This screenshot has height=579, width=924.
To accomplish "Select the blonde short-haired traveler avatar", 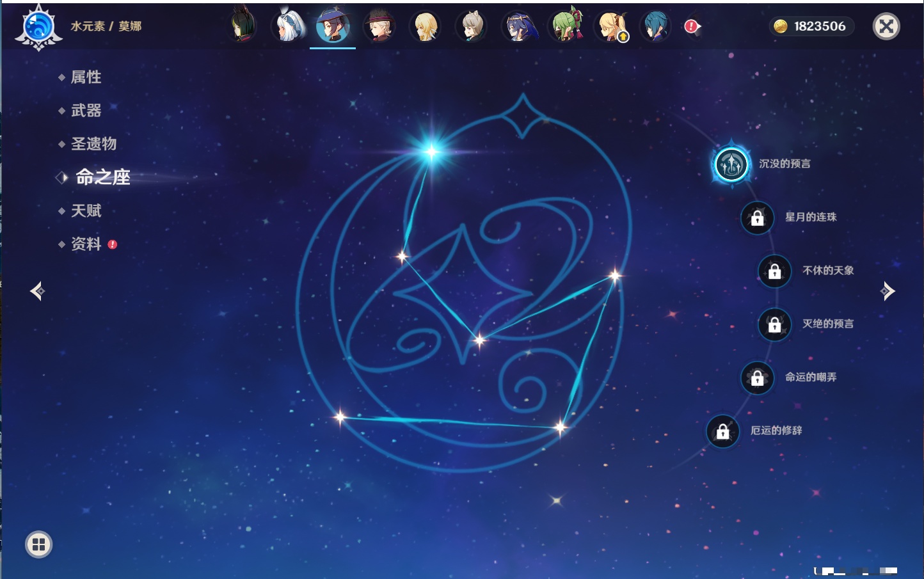I will click(425, 26).
